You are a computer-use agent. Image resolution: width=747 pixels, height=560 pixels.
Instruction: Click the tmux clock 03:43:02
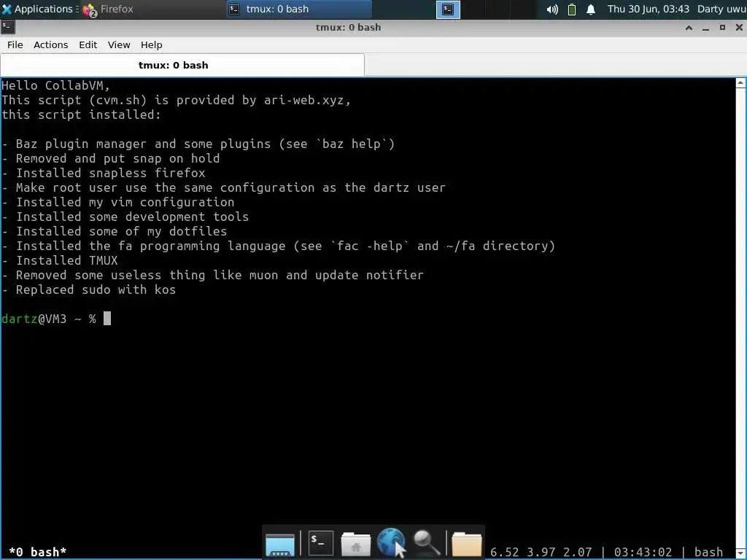pos(643,553)
